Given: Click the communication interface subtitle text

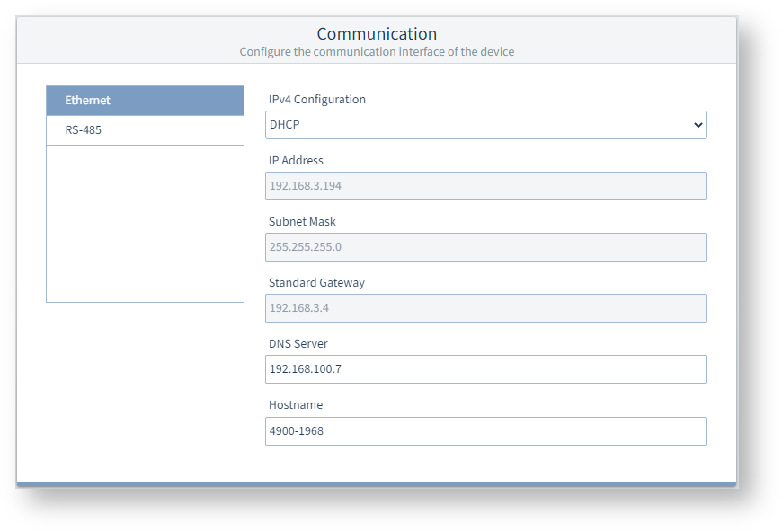Looking at the screenshot, I should [x=377, y=52].
